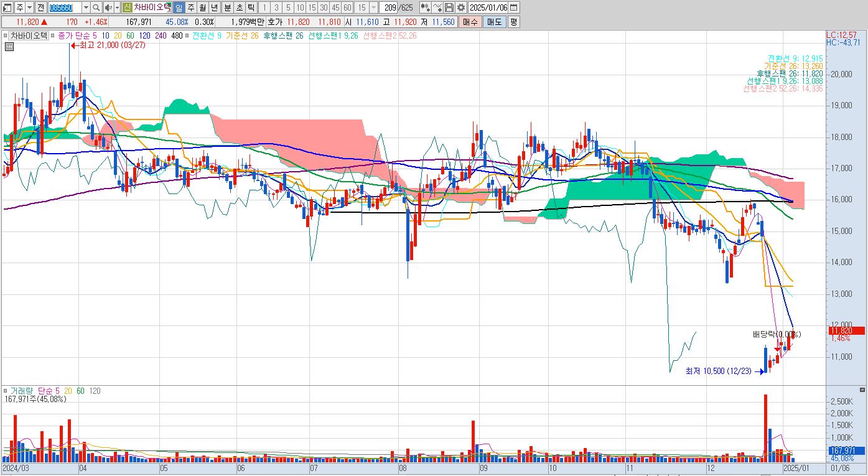Click the red 매수 buy button
Viewport: 868px width, 476px height.
[x=470, y=22]
